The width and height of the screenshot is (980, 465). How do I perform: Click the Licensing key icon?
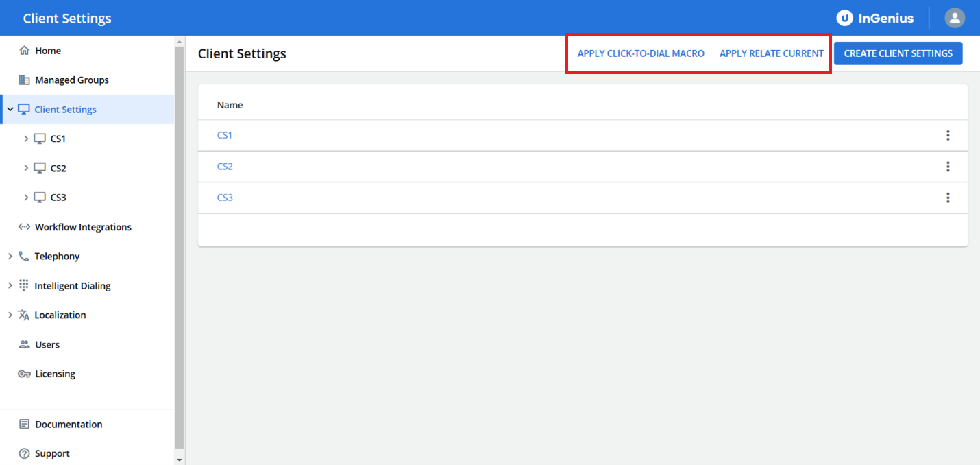click(x=24, y=374)
